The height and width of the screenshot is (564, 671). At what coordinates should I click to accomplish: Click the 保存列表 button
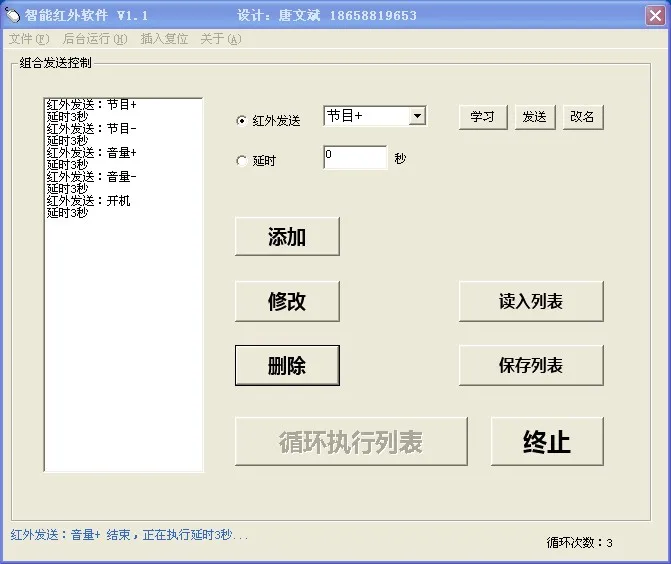[531, 365]
